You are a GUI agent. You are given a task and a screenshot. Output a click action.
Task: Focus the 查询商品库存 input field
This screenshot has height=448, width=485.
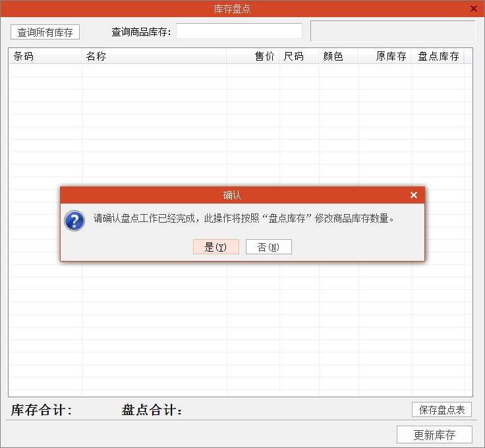click(x=239, y=31)
